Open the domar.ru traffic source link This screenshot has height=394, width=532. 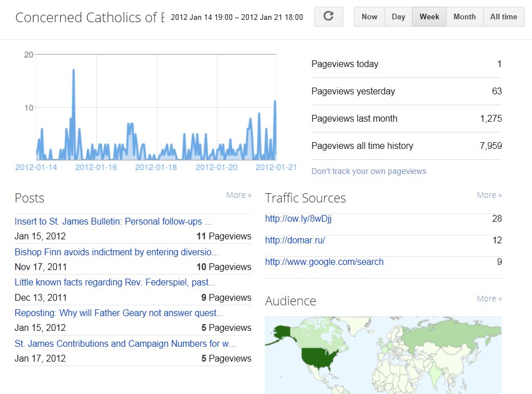(295, 240)
